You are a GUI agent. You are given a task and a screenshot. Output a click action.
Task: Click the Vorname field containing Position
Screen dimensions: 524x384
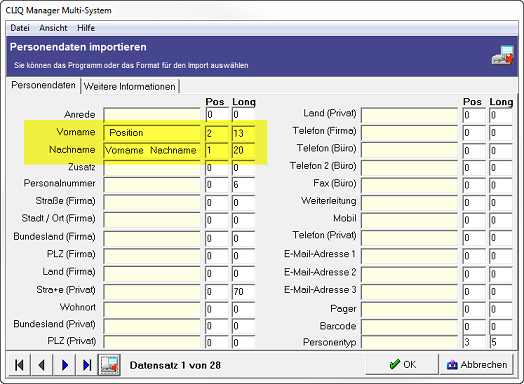[152, 133]
